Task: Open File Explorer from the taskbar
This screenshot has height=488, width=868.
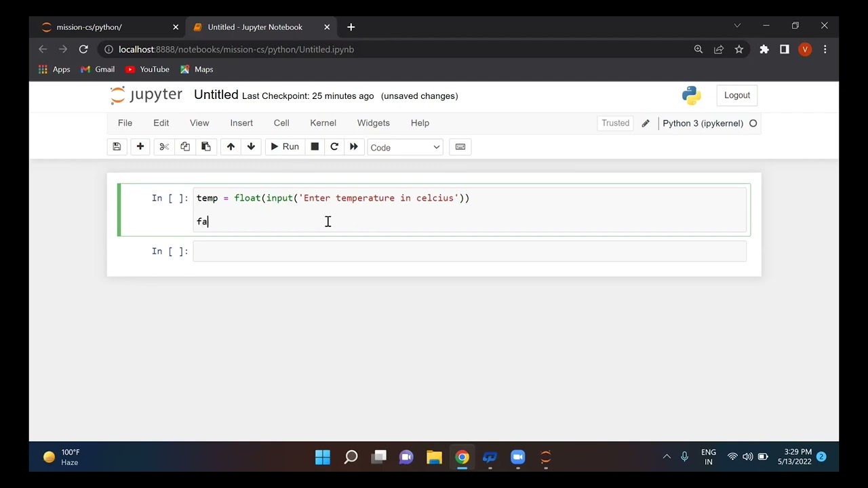Action: [x=434, y=457]
